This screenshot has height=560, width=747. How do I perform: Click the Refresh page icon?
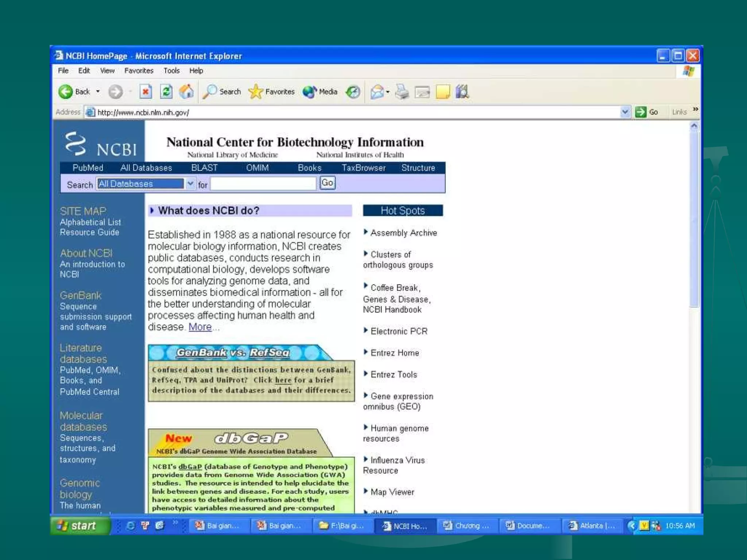point(166,92)
